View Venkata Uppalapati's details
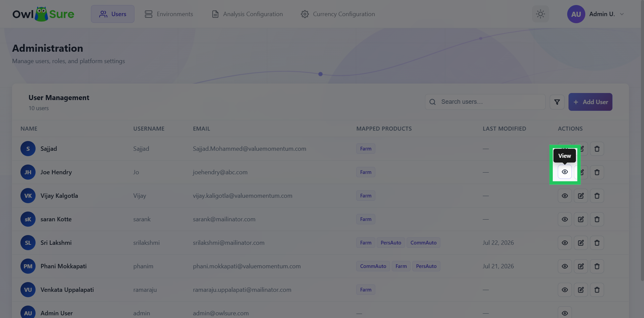Image resolution: width=644 pixels, height=318 pixels. tap(565, 290)
